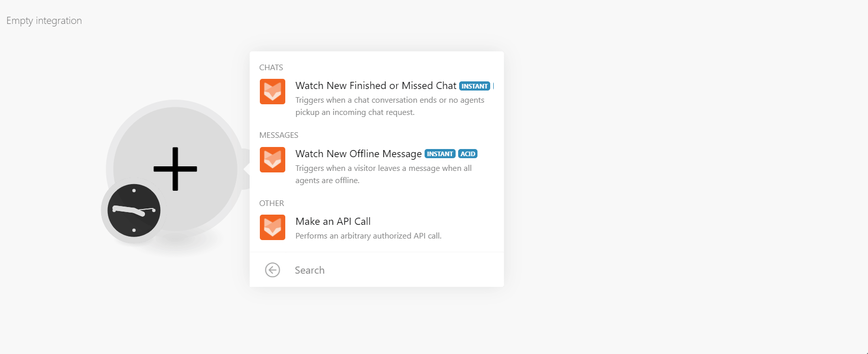This screenshot has height=354, width=868.
Task: Click the description about chat conversation ends
Action: pyautogui.click(x=390, y=106)
